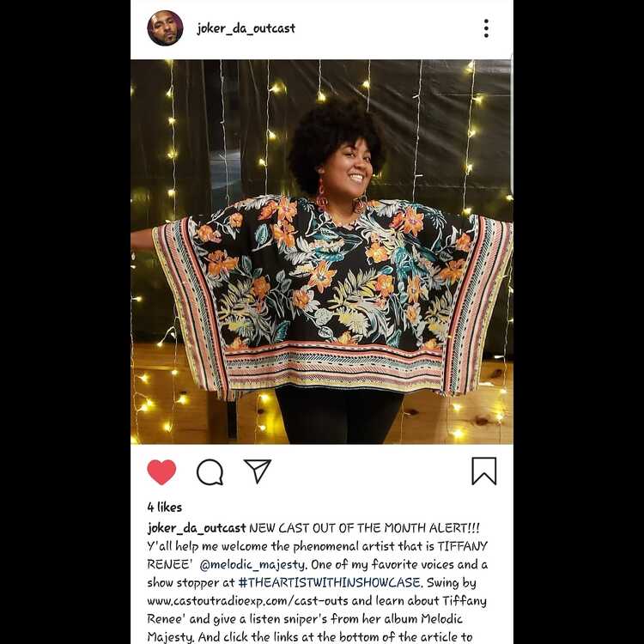644x644 pixels.
Task: Tap the floral poncho in the post image
Action: [x=332, y=294]
